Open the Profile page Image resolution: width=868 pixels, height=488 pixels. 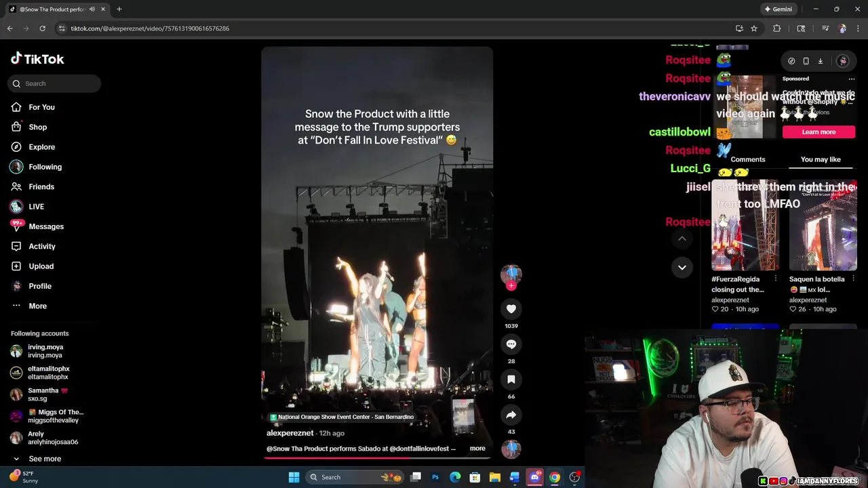[x=31, y=286]
